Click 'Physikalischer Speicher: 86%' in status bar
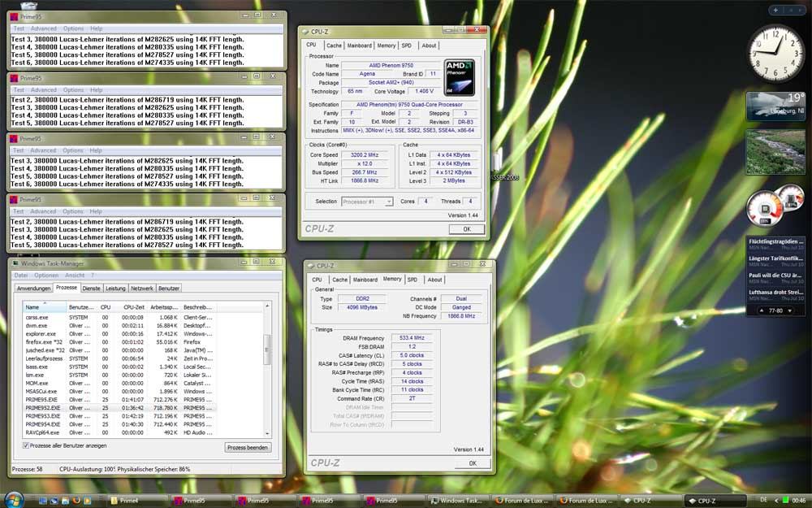Viewport: 812px width, 508px height. click(x=153, y=469)
